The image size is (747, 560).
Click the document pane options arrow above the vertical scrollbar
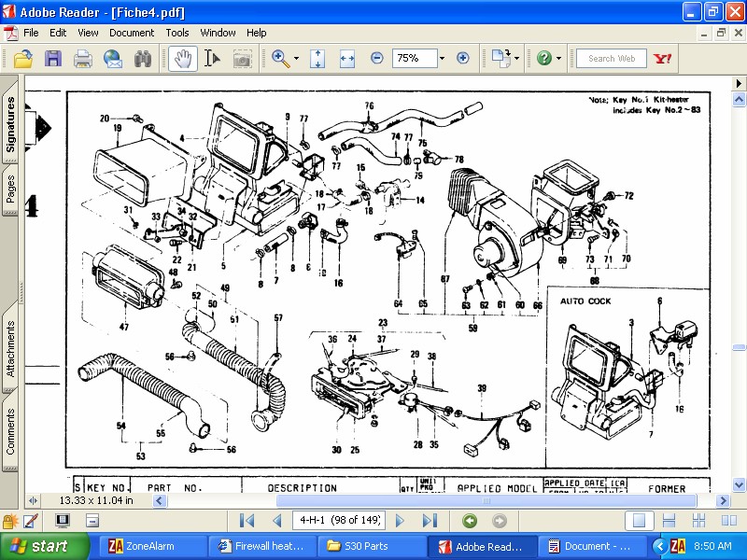pyautogui.click(x=739, y=83)
